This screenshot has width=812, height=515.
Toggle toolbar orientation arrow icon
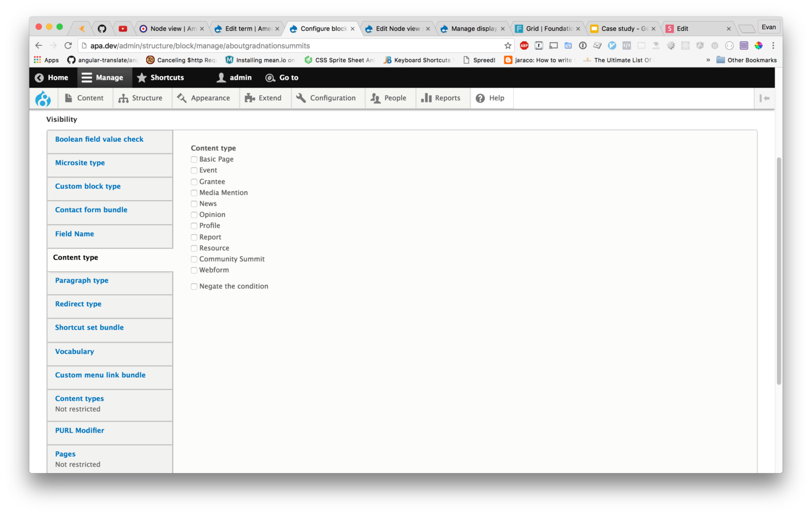[764, 98]
